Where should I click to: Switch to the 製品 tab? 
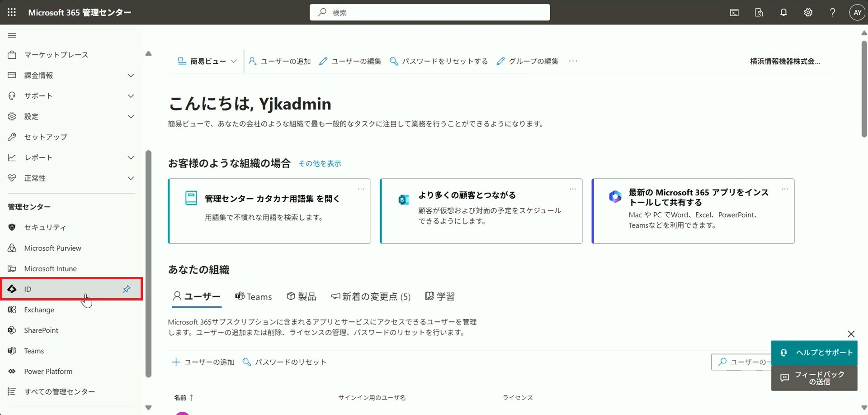[x=302, y=297]
